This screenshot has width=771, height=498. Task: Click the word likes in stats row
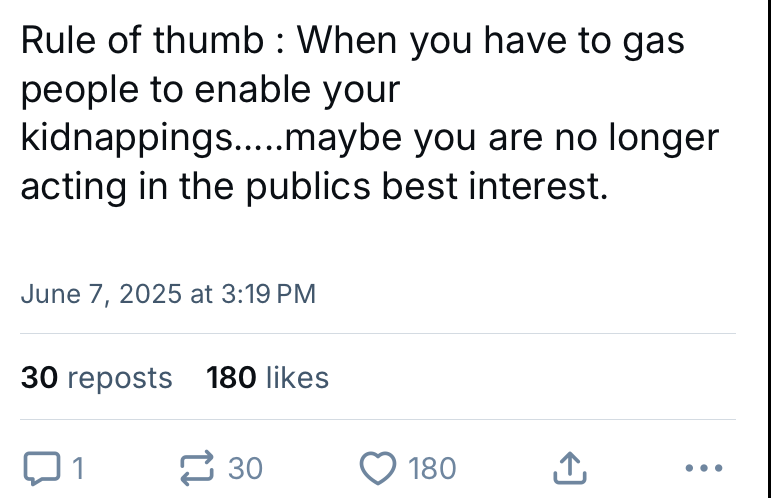pyautogui.click(x=297, y=378)
